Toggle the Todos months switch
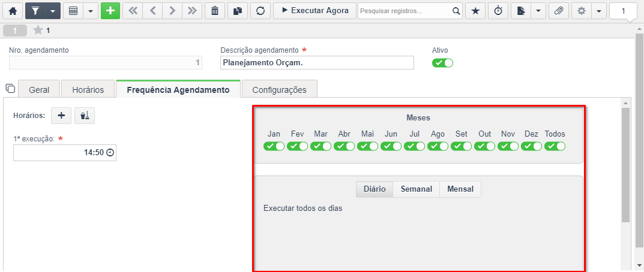The width and height of the screenshot is (644, 272). click(x=555, y=146)
